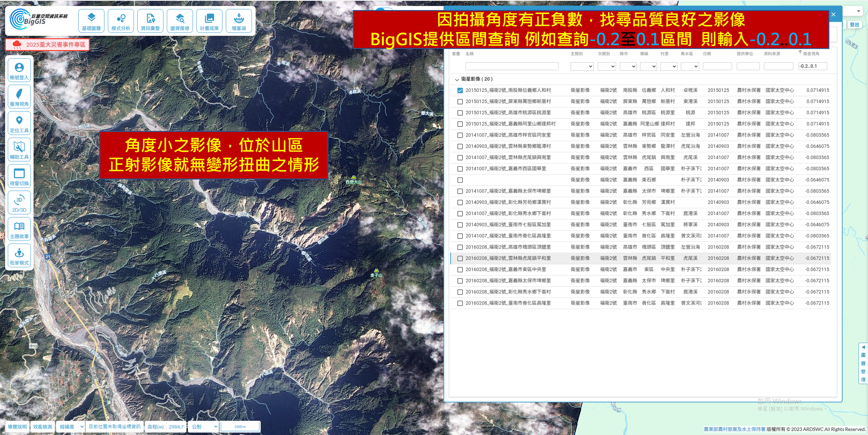Open the 圖資搜尋 map data search
Image resolution: width=868 pixels, height=435 pixels.
pos(180,21)
